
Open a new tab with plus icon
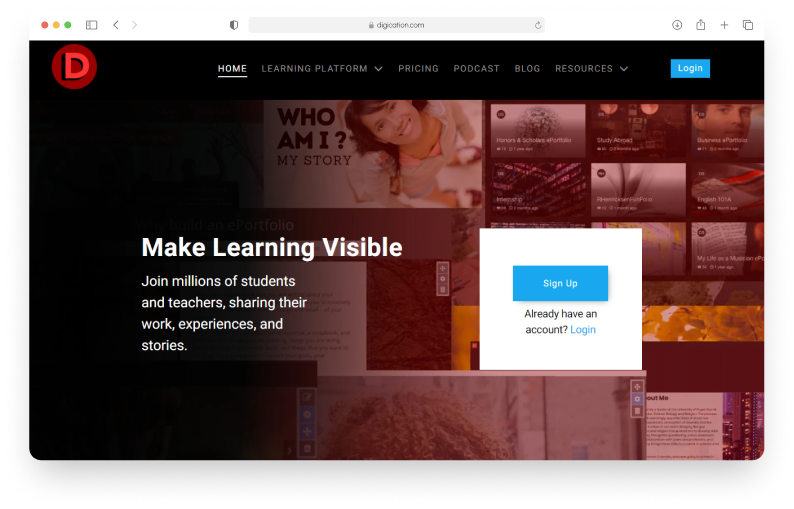pos(724,25)
